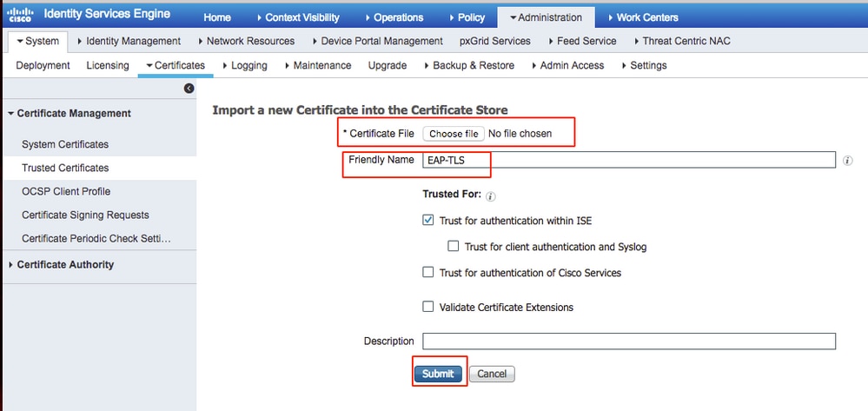Enable Trust for client authentication and Syslog
This screenshot has width=868, height=411.
(x=454, y=246)
